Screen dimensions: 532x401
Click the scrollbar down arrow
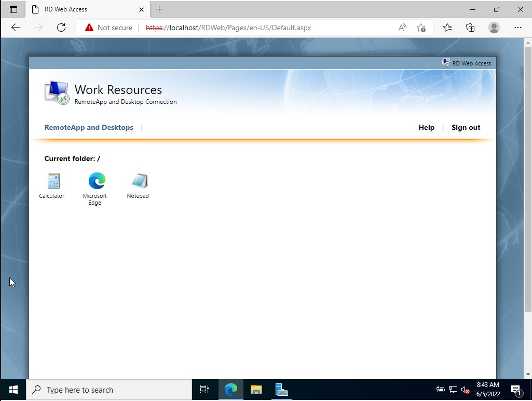(x=528, y=375)
